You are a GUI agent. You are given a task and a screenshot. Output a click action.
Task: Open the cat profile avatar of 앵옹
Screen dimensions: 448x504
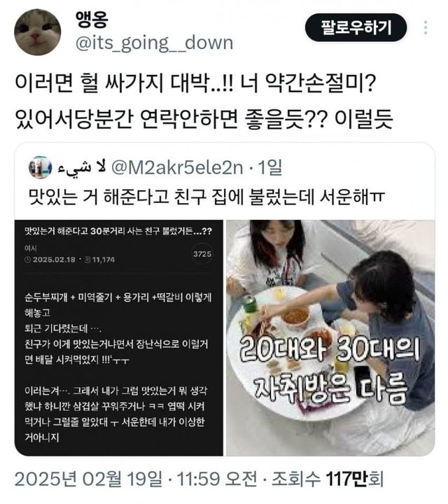click(x=37, y=32)
